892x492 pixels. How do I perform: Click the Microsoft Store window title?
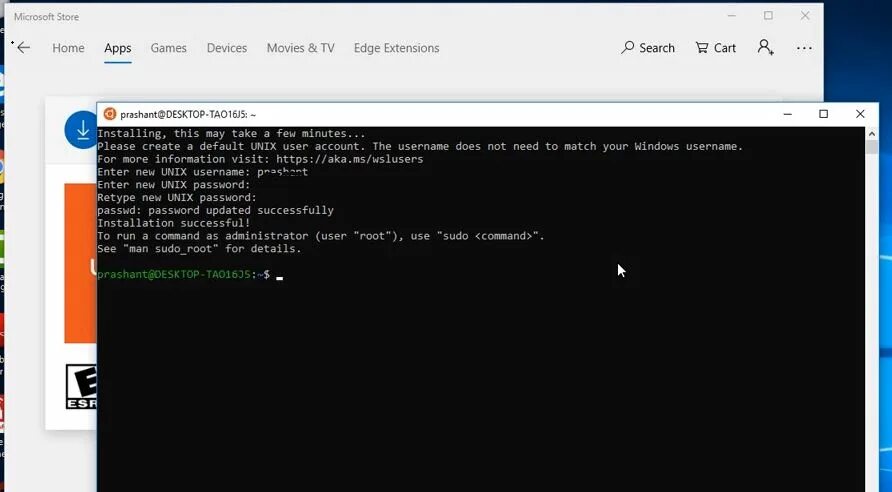(47, 17)
